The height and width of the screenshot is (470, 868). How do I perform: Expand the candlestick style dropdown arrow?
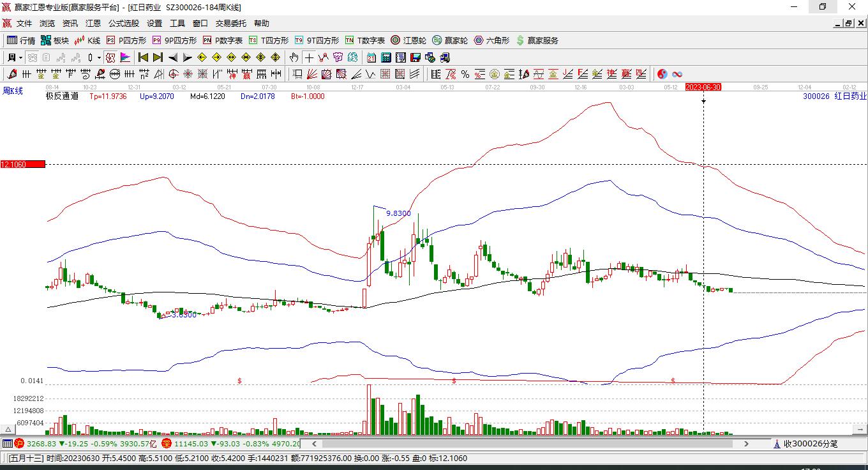click(x=99, y=57)
